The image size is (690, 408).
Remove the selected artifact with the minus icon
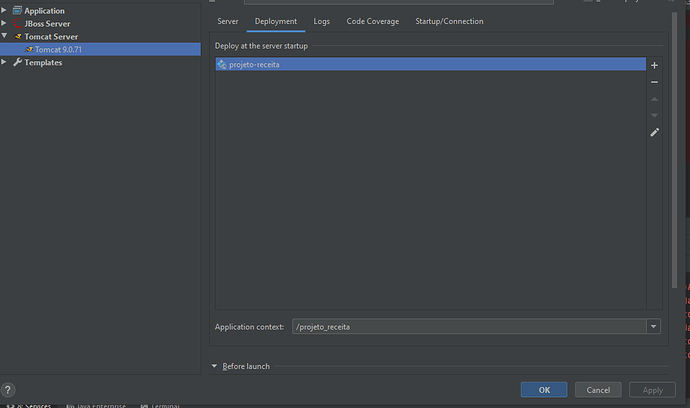coord(654,82)
